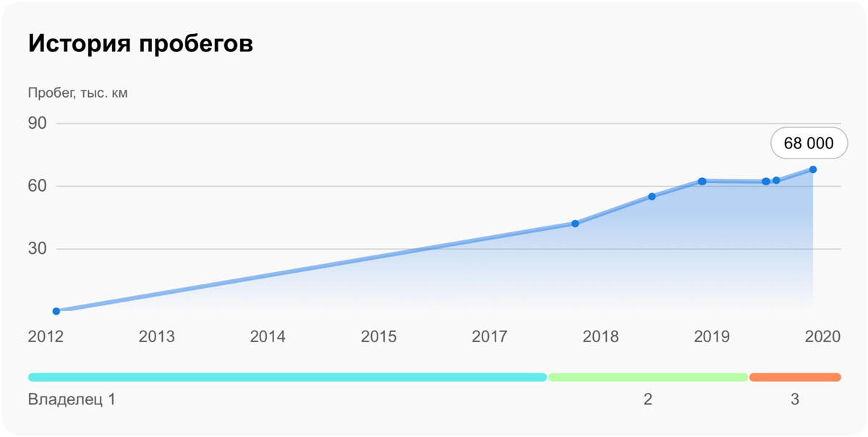Image resolution: width=868 pixels, height=437 pixels.
Task: Click the 'Владелец 1' label
Action: click(x=72, y=399)
